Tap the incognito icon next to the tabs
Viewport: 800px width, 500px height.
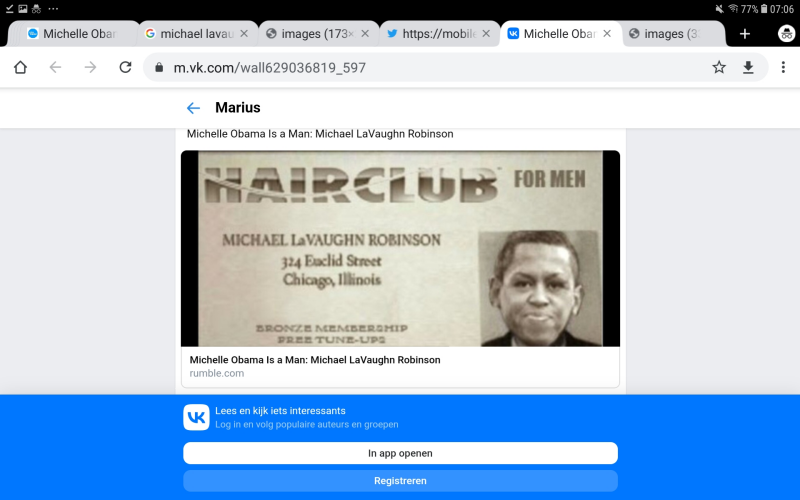(x=786, y=34)
